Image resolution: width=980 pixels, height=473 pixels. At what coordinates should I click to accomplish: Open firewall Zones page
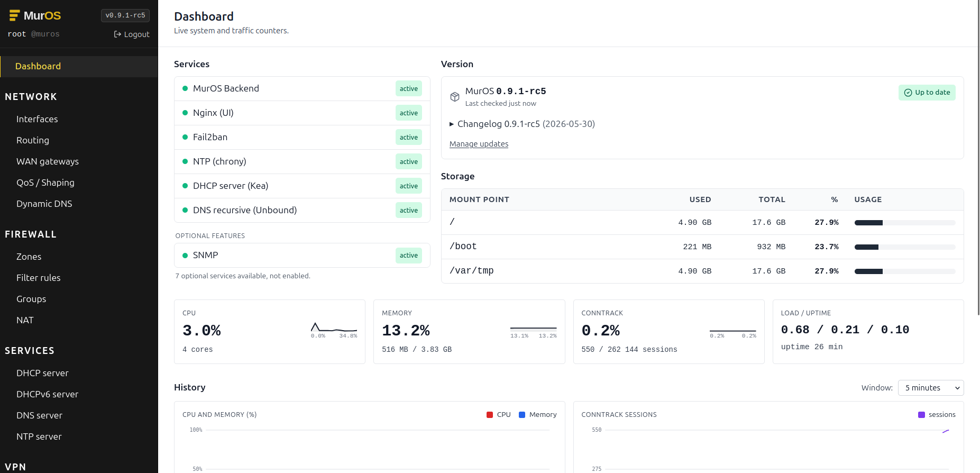coord(29,257)
